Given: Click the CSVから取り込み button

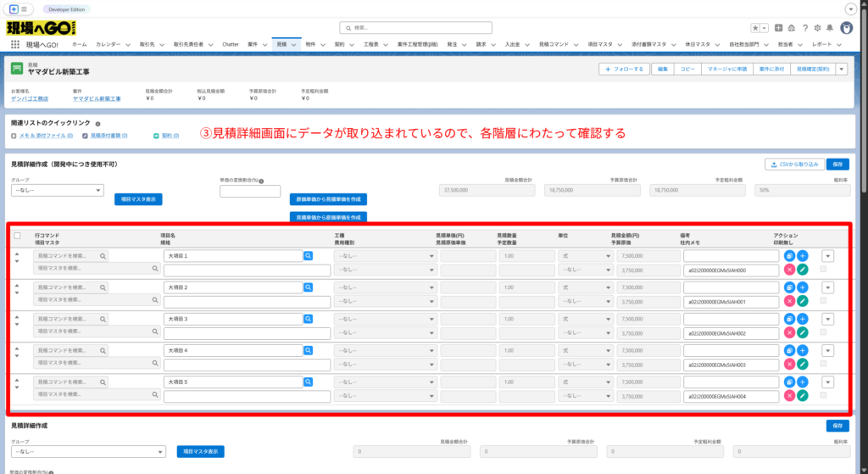Looking at the screenshot, I should tap(793, 165).
